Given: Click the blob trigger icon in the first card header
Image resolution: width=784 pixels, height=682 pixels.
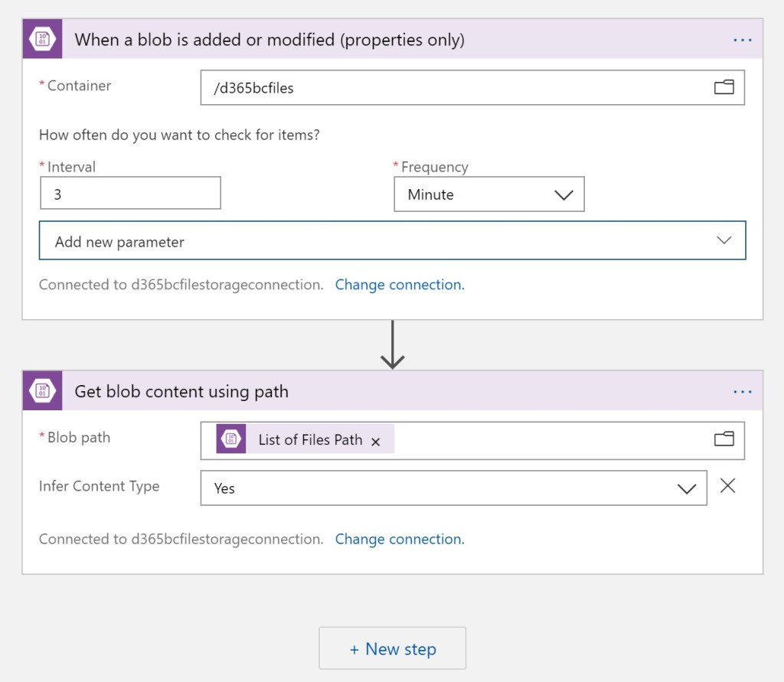Looking at the screenshot, I should [x=42, y=39].
